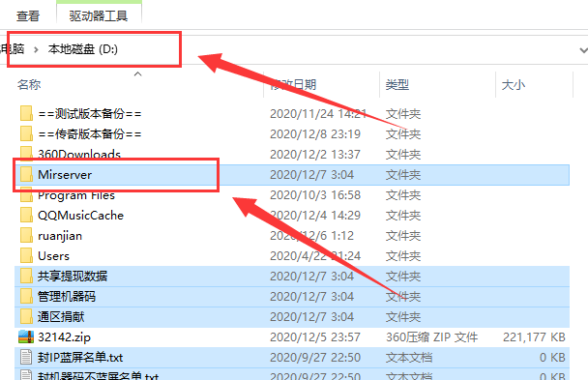This screenshot has height=380, width=588.
Task: Select the ==传奇版本备份== folder name
Action: coord(90,133)
